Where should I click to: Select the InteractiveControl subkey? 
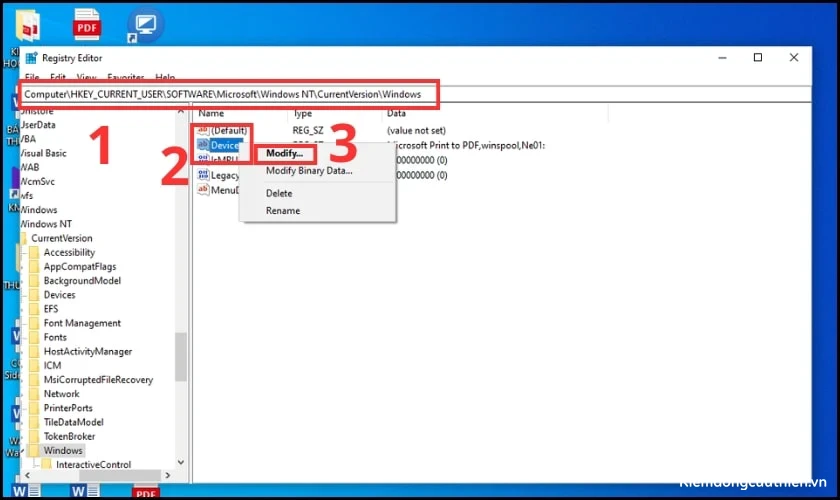pos(93,465)
